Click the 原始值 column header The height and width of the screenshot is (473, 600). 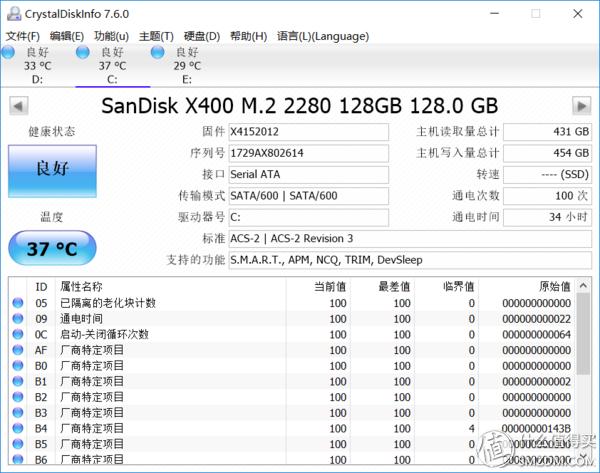coord(527,287)
